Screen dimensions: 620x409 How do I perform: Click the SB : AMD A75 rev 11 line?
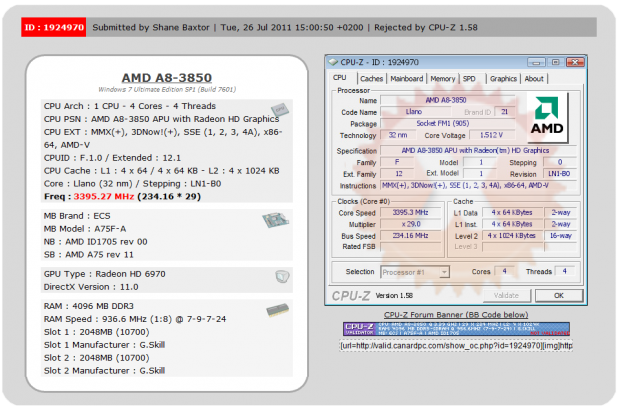[x=89, y=255]
